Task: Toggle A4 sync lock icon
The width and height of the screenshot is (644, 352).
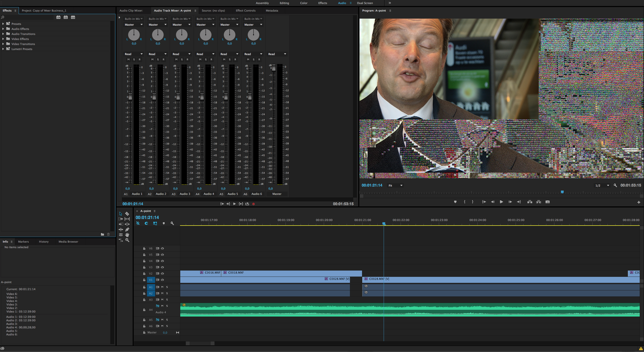Action: (157, 306)
